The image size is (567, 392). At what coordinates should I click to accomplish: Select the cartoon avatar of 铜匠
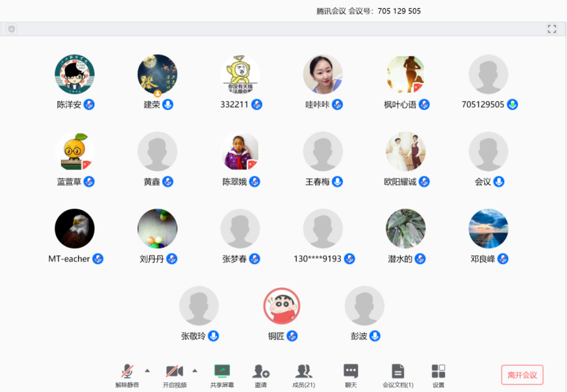(x=282, y=306)
